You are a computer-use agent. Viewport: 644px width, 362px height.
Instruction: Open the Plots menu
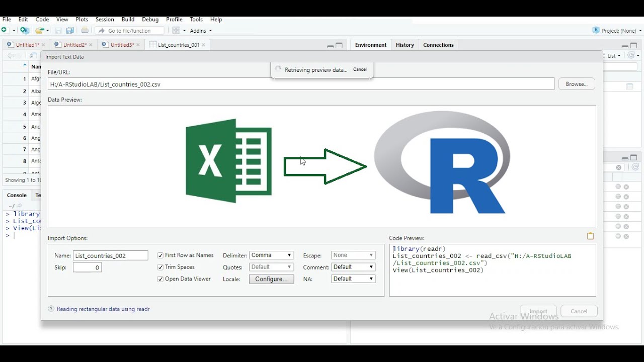[x=82, y=19]
